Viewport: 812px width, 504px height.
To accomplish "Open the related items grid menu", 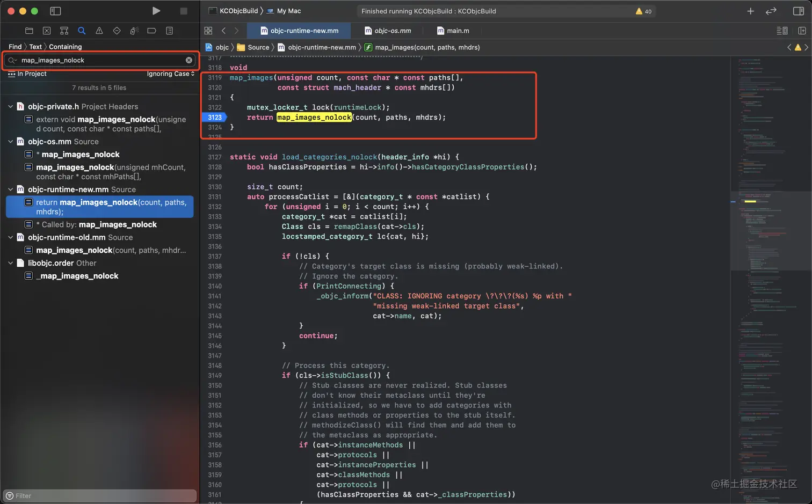I will tap(208, 31).
